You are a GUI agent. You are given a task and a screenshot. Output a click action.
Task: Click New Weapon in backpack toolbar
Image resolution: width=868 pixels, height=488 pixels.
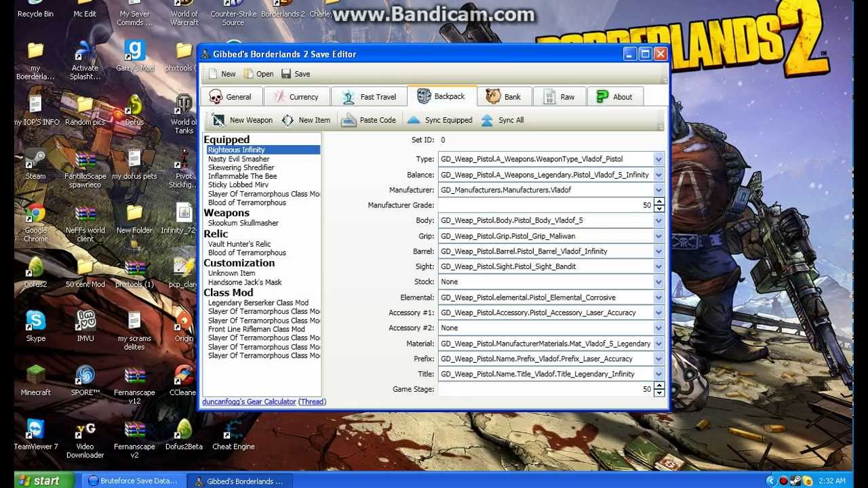(x=242, y=120)
